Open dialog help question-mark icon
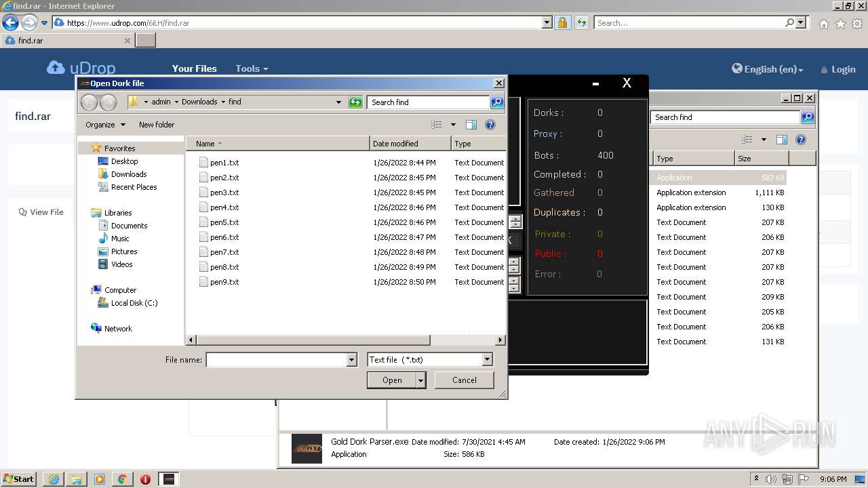Viewport: 868px width, 488px height. [x=490, y=125]
